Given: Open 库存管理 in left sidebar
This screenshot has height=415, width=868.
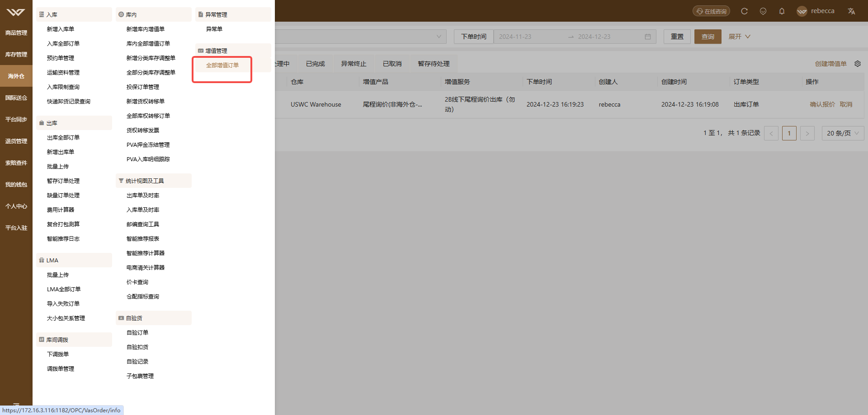Looking at the screenshot, I should [x=16, y=54].
